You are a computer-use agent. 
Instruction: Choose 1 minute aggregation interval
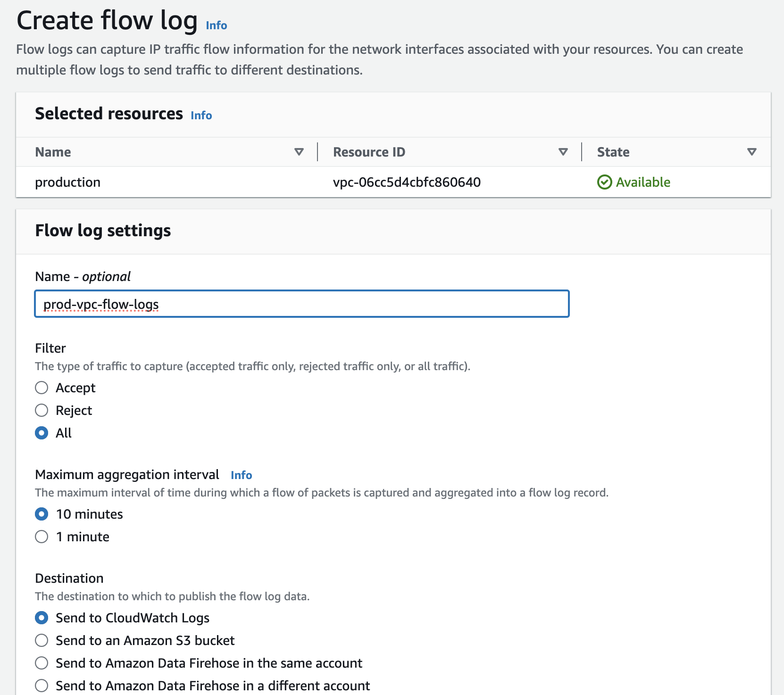click(42, 537)
